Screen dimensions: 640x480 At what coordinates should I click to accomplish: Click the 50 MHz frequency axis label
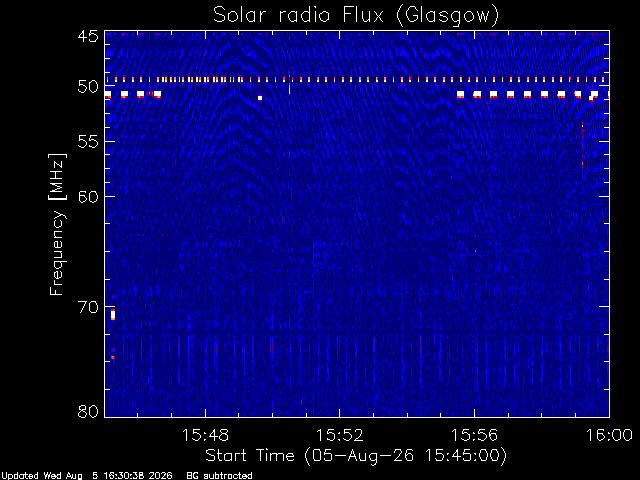(x=88, y=87)
